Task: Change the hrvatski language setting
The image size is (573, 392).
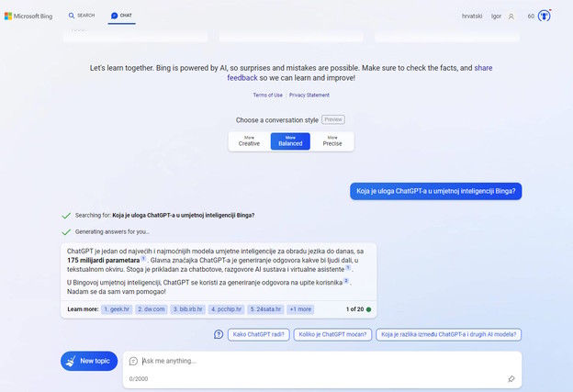Action: click(x=472, y=17)
